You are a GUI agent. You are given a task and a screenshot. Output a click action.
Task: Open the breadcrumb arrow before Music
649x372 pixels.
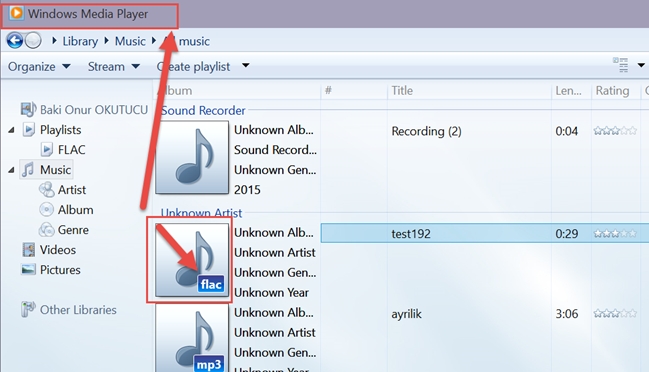[106, 41]
